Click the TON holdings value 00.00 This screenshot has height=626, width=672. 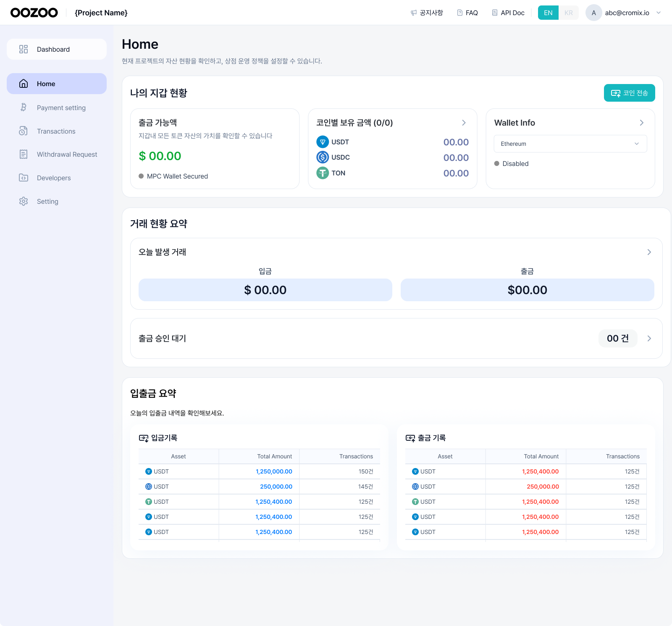click(456, 173)
